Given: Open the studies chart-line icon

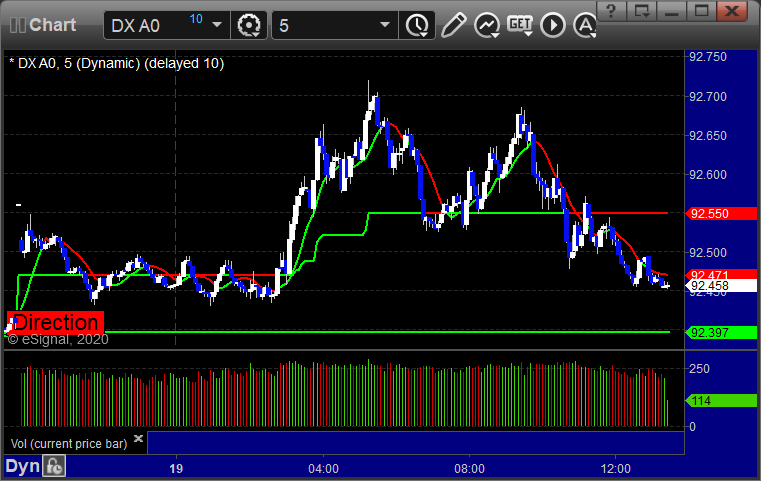Looking at the screenshot, I should point(487,25).
